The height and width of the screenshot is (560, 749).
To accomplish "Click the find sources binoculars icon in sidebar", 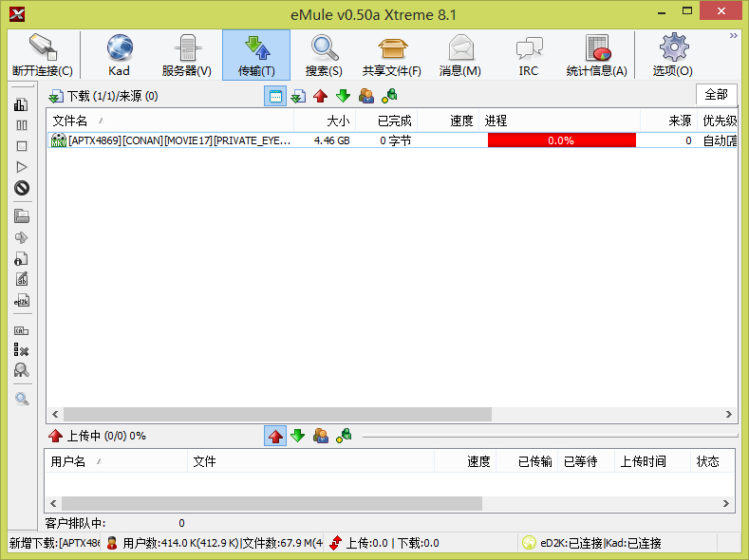I will (22, 370).
